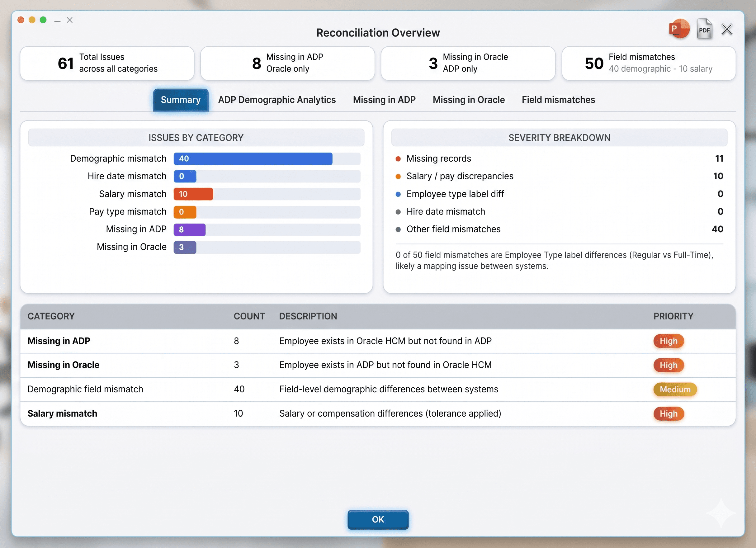Click the Demographic mismatch blue bar
The image size is (756, 548).
[253, 159]
